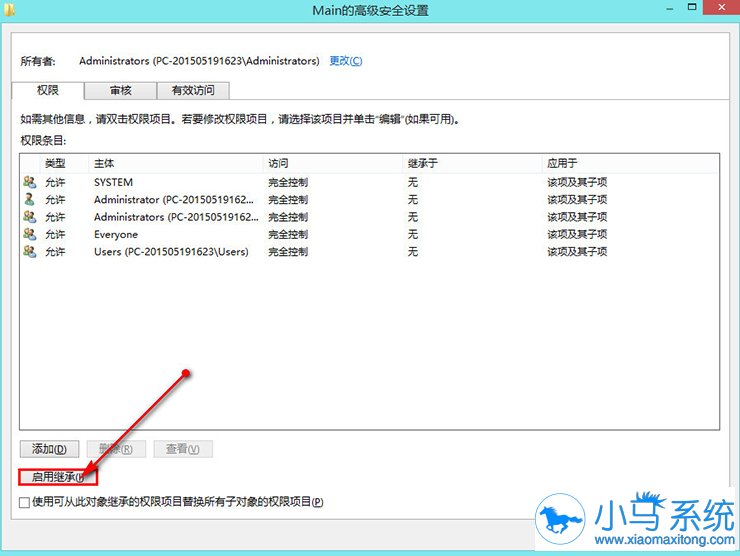The image size is (740, 556).
Task: Select the Administrators (PC-20150519162... entry
Action: [x=176, y=217]
